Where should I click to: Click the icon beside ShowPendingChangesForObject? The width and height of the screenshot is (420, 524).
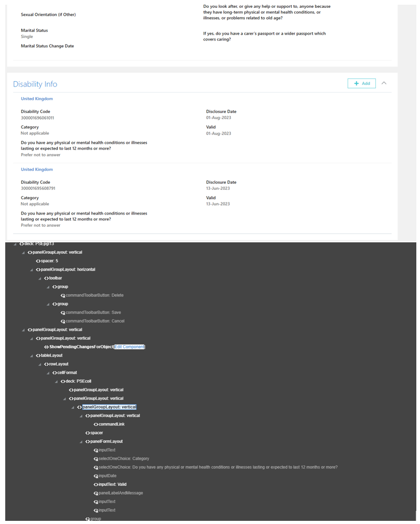[47, 347]
